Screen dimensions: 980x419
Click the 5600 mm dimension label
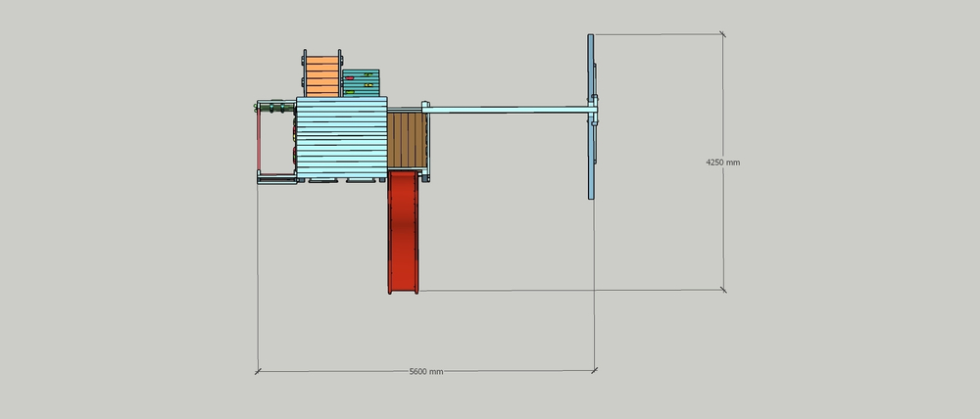coord(425,372)
